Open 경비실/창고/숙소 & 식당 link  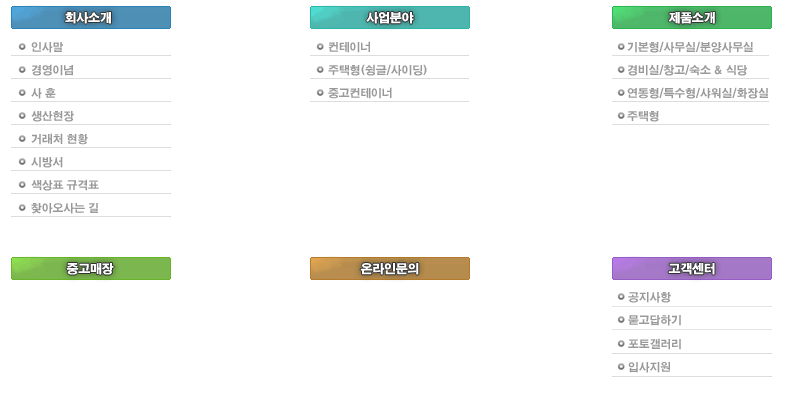click(687, 70)
